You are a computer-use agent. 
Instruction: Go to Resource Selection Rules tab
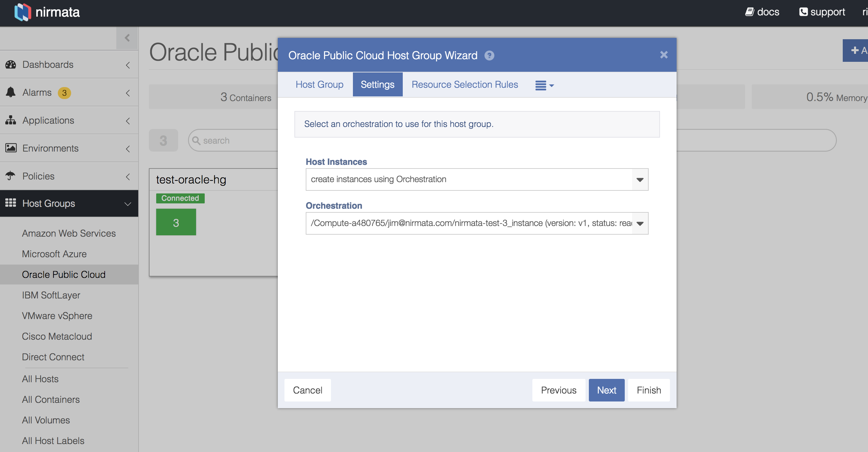[465, 84]
